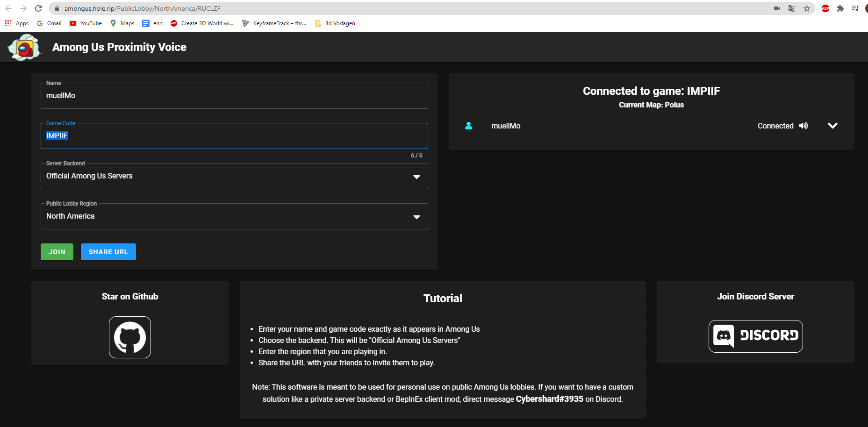
Task: Click Cybershard#3935 contact text
Action: click(x=550, y=399)
